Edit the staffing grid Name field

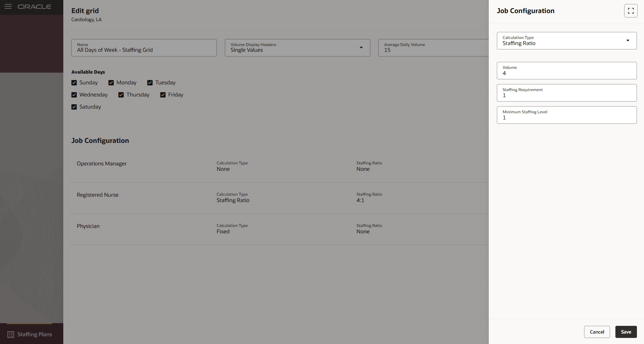tap(144, 50)
